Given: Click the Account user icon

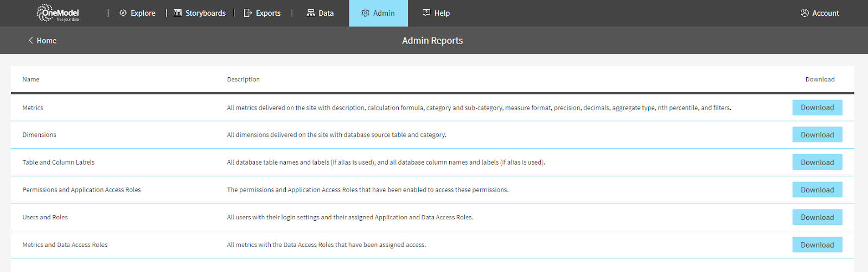Looking at the screenshot, I should 805,13.
